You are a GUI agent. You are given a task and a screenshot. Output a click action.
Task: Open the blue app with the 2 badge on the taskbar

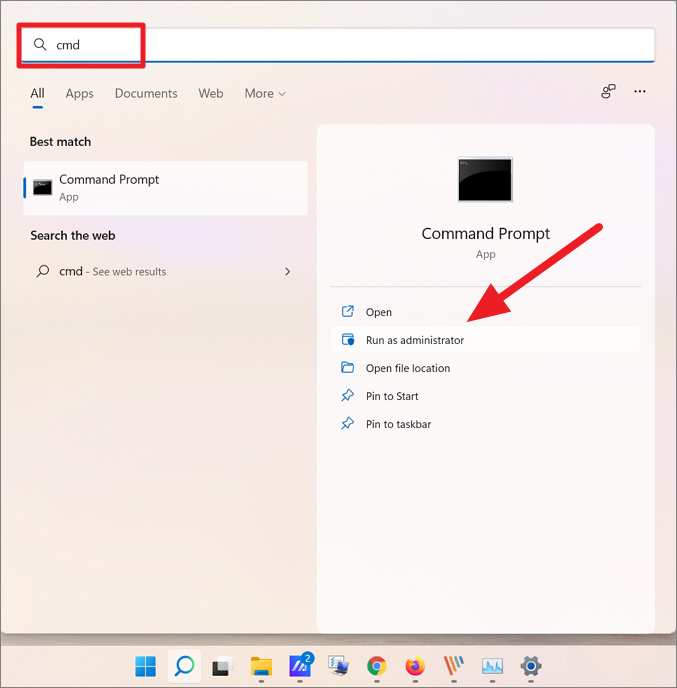[300, 666]
